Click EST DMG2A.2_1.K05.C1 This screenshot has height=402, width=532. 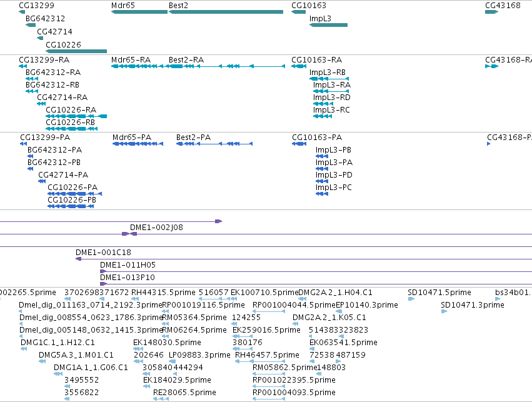[296, 324]
